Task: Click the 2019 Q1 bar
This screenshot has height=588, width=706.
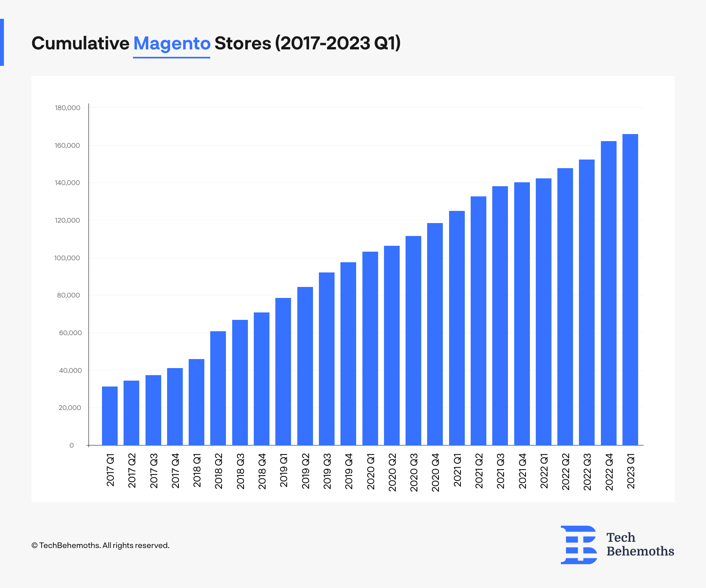Action: 283,372
